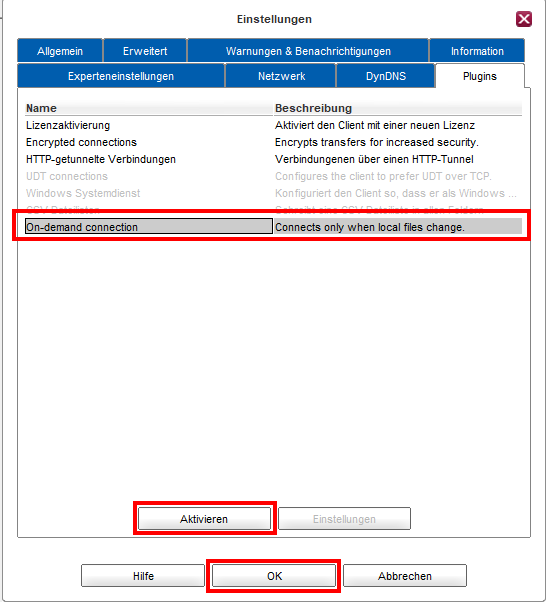
Task: Select the Plugins tab
Action: [480, 76]
